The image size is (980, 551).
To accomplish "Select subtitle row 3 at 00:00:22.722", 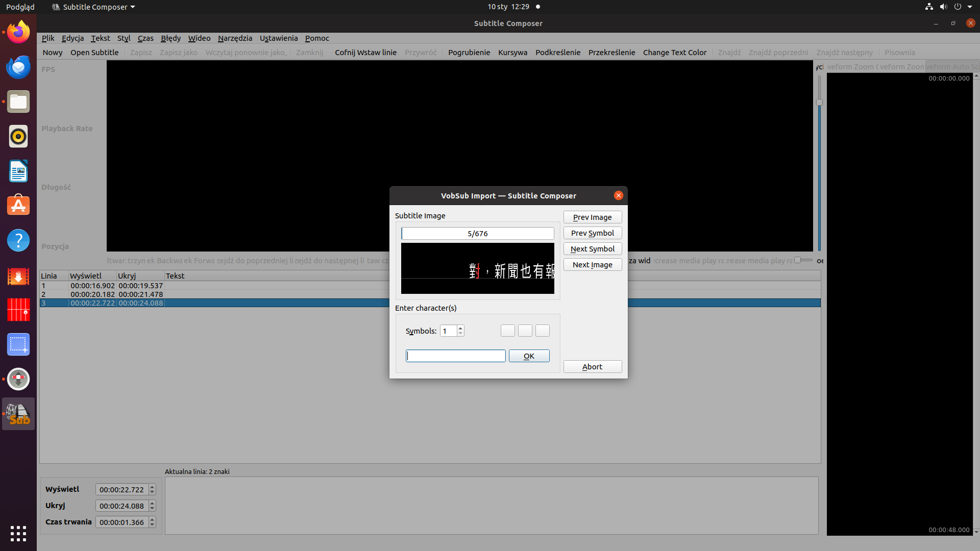I will [x=430, y=303].
